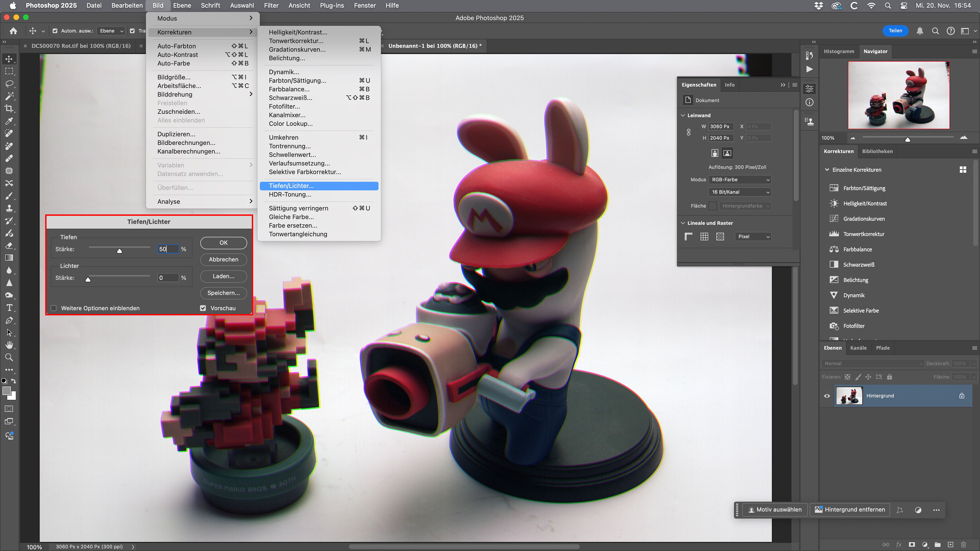Open the 16 Bit/Kanal dropdown
The width and height of the screenshot is (980, 551).
tap(740, 192)
